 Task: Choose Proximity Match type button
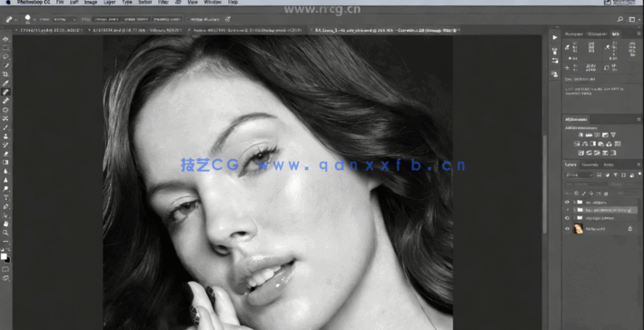click(x=167, y=19)
